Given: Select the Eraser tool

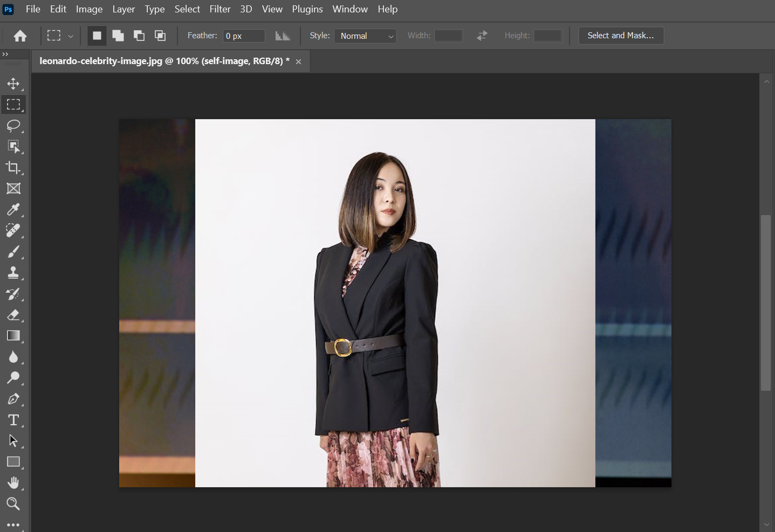Looking at the screenshot, I should 13,315.
